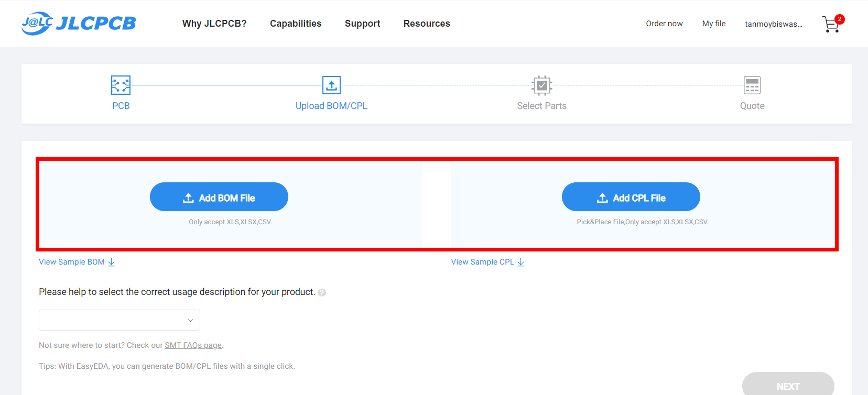Click the Quote calculator icon
Image resolution: width=868 pixels, height=395 pixels.
(752, 85)
